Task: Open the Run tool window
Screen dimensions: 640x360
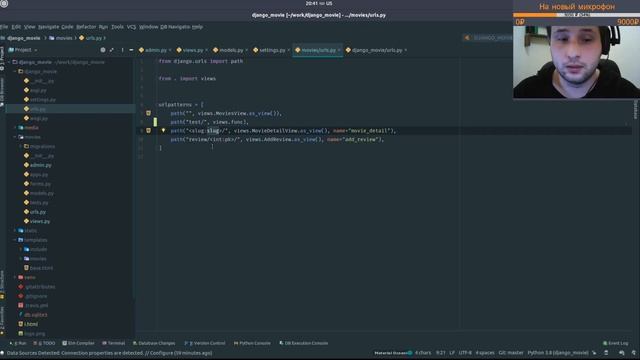Action: pos(18,343)
